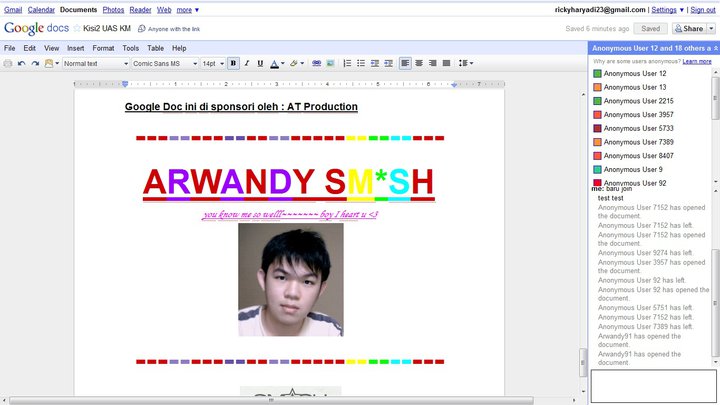Toggle Italic formatting button
Screen dimensions: 720x405
pyautogui.click(x=247, y=63)
